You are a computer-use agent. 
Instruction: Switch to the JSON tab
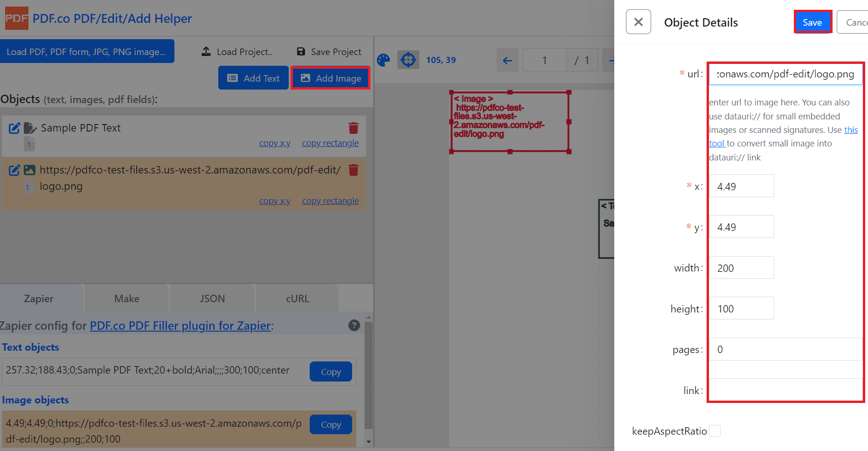pos(212,298)
